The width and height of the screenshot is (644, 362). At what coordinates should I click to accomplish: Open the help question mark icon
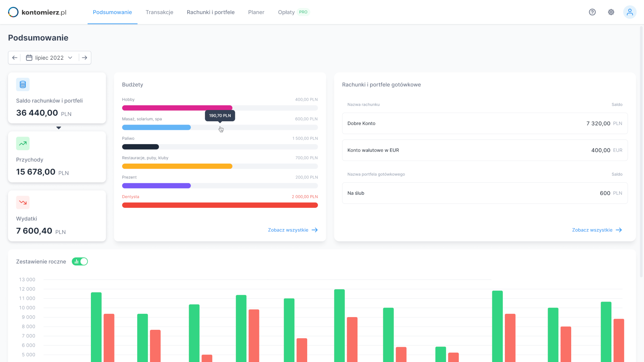click(592, 12)
